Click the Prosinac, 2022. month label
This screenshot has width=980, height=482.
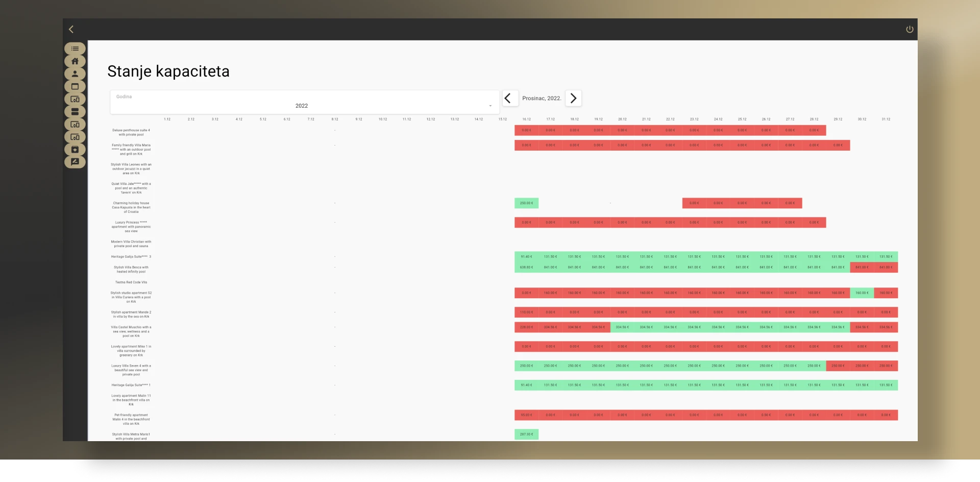coord(542,98)
